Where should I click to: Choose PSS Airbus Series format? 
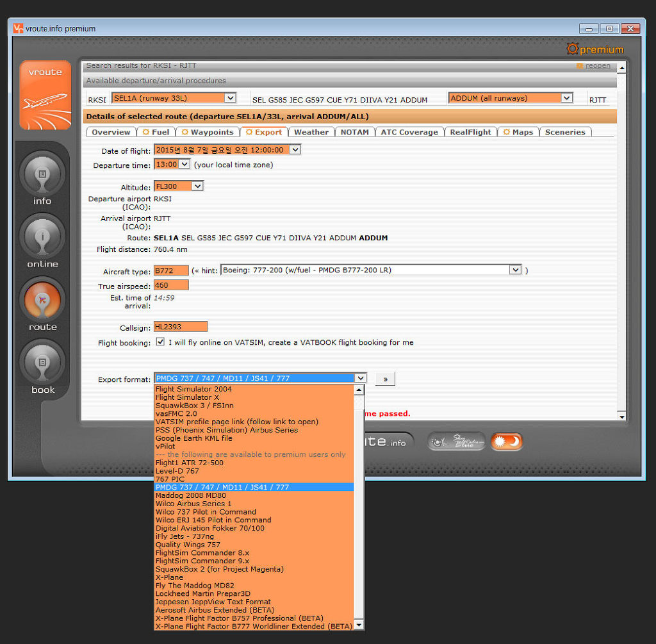click(254, 430)
